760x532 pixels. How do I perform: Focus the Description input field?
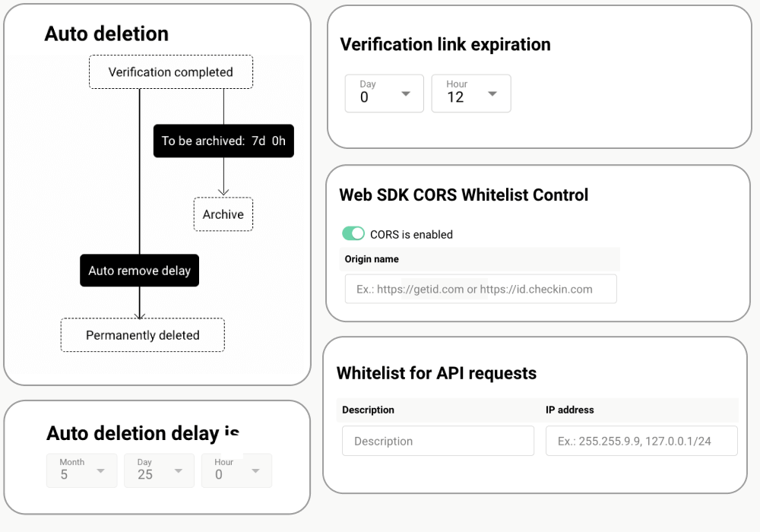point(438,441)
